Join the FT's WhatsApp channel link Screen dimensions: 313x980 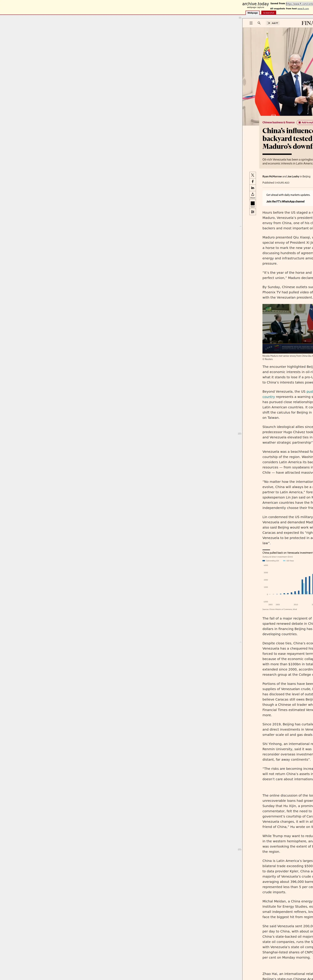coord(285,202)
